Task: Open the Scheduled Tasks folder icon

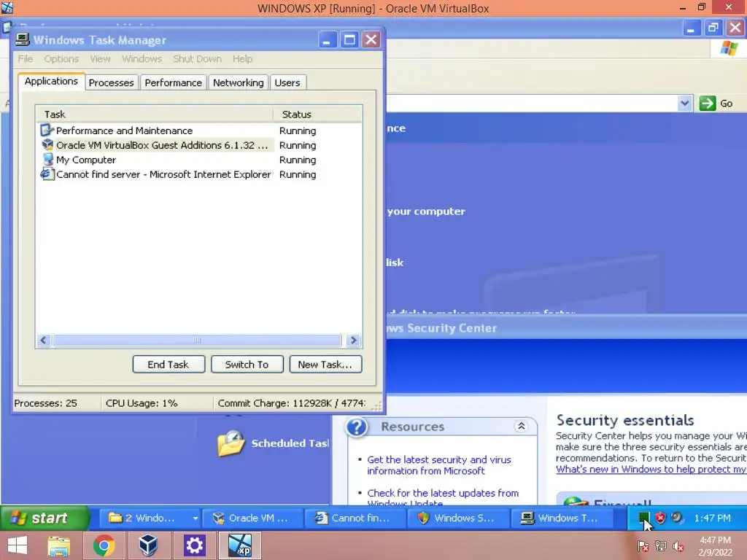Action: [231, 443]
